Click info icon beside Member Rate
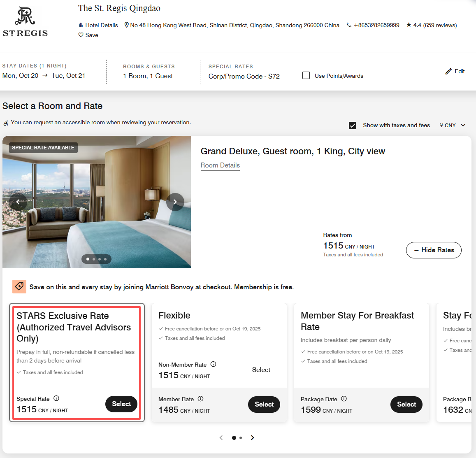The height and width of the screenshot is (458, 476). (200, 399)
